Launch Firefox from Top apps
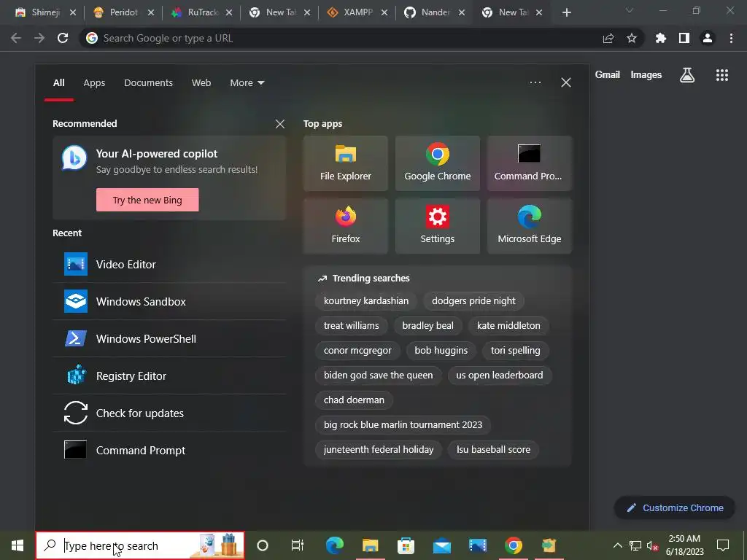 (x=345, y=226)
